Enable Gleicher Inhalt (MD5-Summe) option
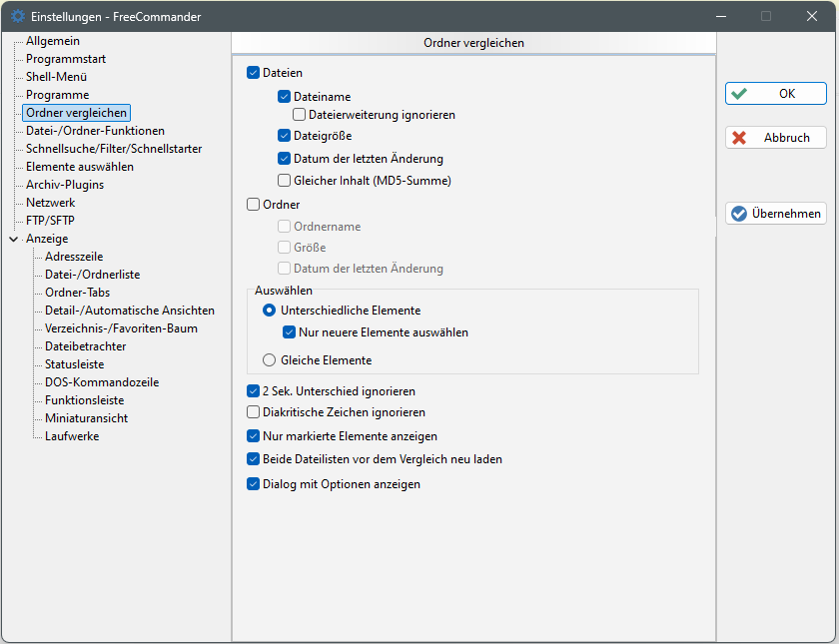This screenshot has width=839, height=644. click(x=284, y=181)
